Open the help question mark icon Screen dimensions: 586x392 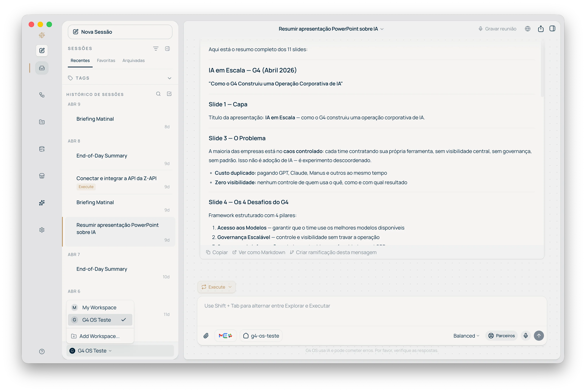pyautogui.click(x=42, y=352)
